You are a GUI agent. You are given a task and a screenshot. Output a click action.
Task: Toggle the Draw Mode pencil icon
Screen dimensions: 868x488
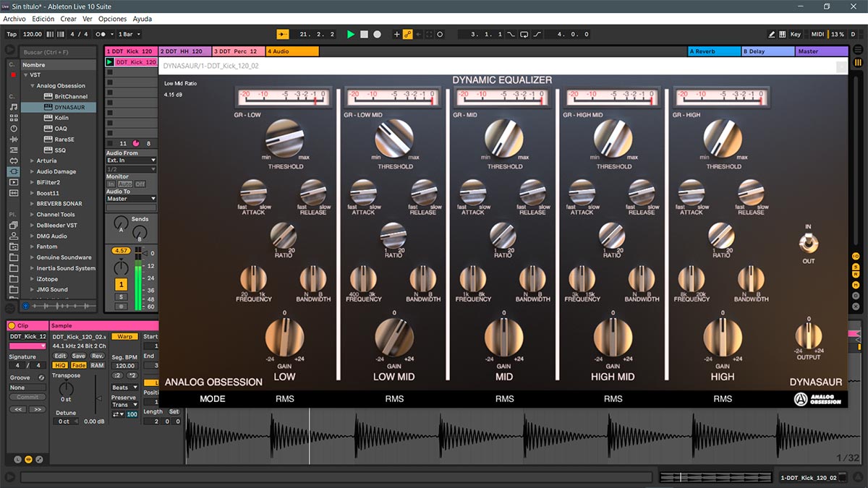(x=772, y=34)
